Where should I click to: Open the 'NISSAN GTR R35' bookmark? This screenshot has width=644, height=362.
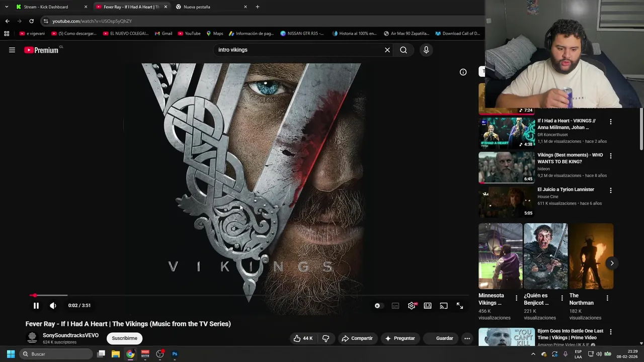(x=302, y=34)
